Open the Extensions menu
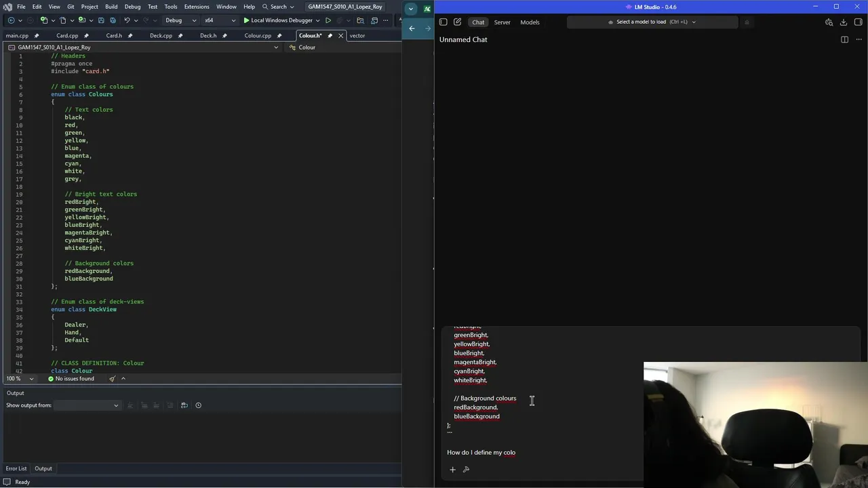The width and height of the screenshot is (868, 488). click(197, 7)
